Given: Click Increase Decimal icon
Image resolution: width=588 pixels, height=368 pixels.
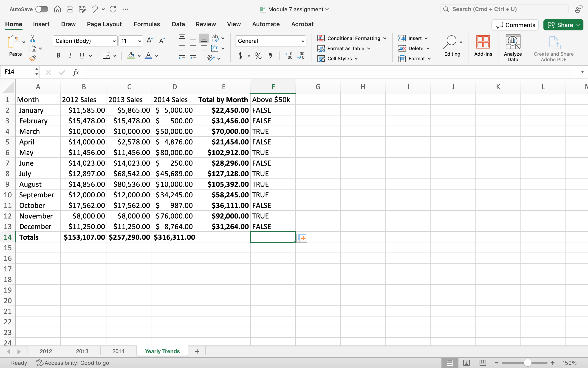Looking at the screenshot, I should coord(289,56).
